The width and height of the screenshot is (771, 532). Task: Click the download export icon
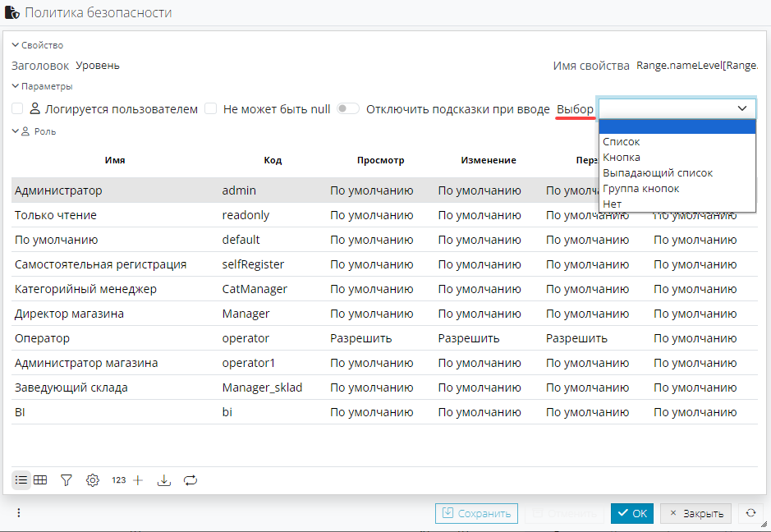[x=163, y=479]
